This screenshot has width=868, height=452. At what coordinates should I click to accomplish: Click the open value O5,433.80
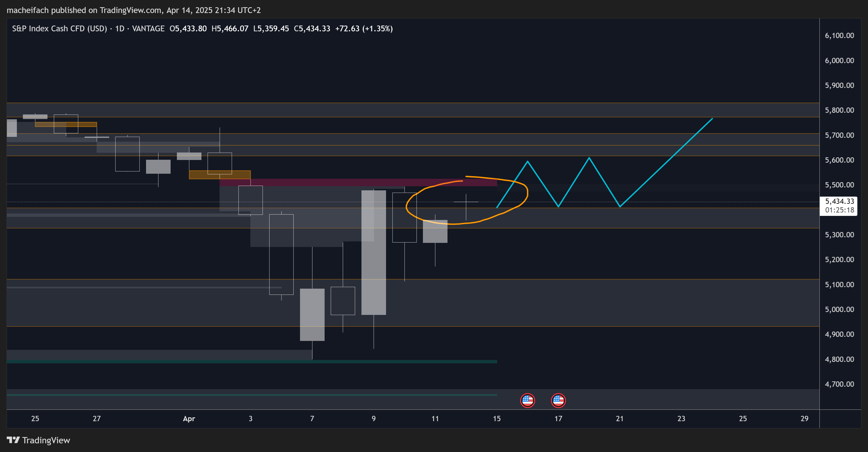point(188,29)
